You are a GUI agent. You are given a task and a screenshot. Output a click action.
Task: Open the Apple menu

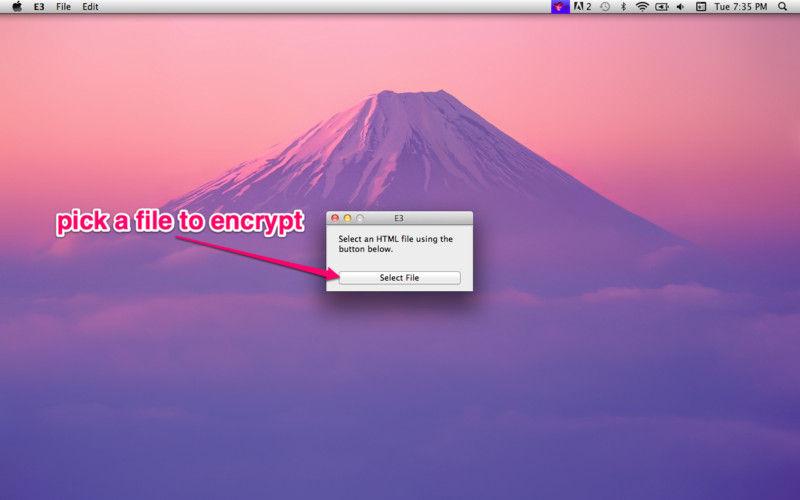click(17, 7)
